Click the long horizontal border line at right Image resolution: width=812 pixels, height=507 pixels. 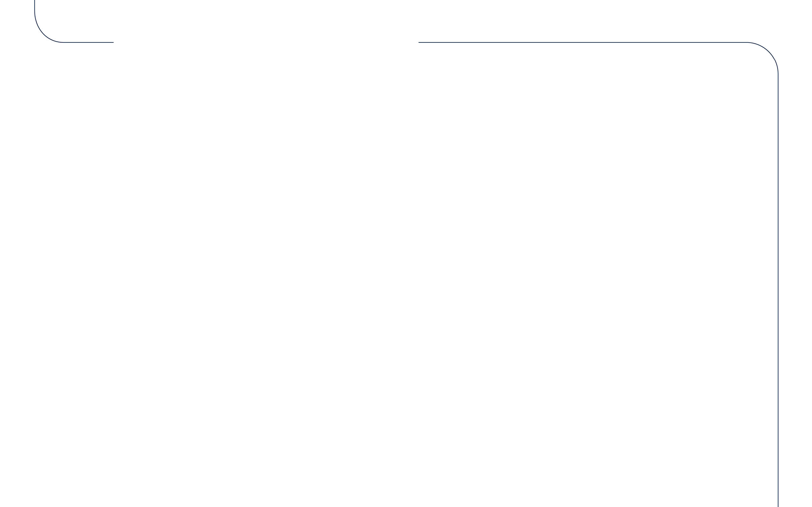click(582, 42)
